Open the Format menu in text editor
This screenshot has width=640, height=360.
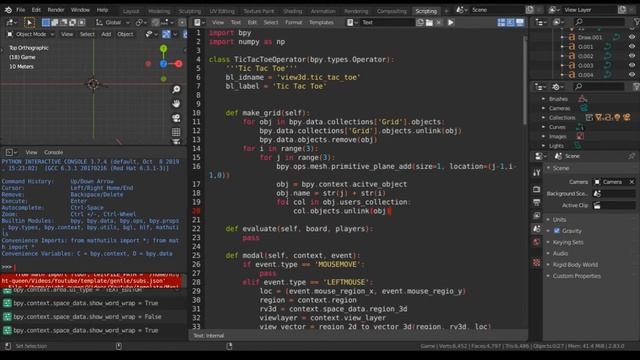click(293, 22)
